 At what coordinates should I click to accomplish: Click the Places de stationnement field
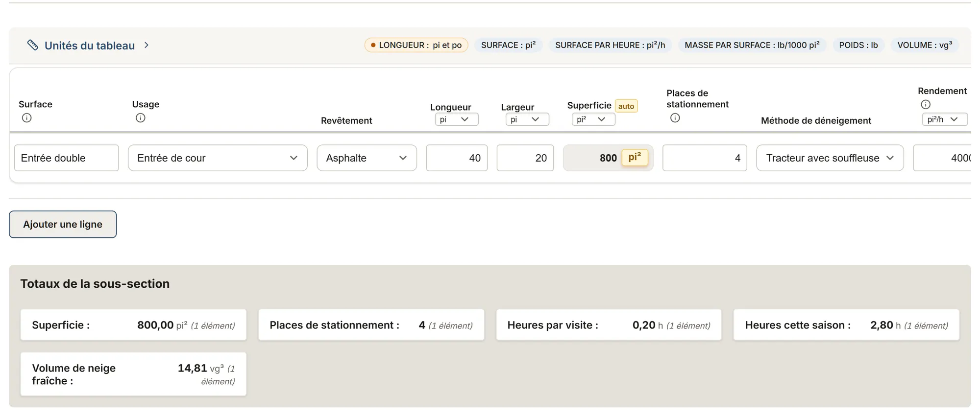705,158
